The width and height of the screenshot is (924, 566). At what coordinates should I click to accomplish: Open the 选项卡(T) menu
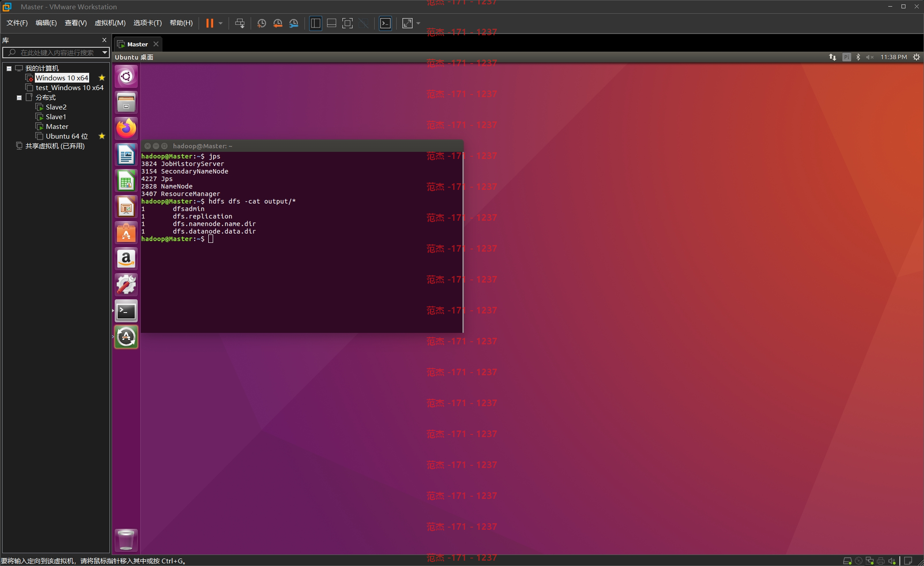pyautogui.click(x=147, y=23)
